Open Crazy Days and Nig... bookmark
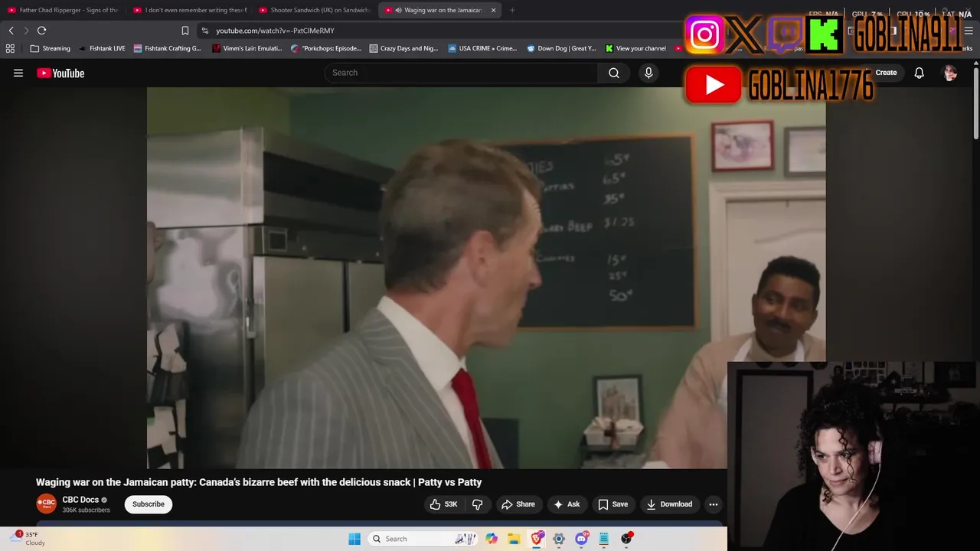 pos(403,48)
